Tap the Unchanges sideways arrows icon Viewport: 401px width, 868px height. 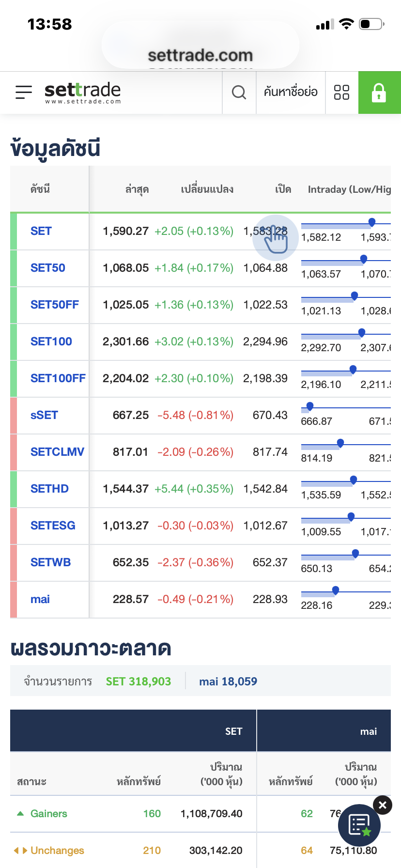coord(20,850)
